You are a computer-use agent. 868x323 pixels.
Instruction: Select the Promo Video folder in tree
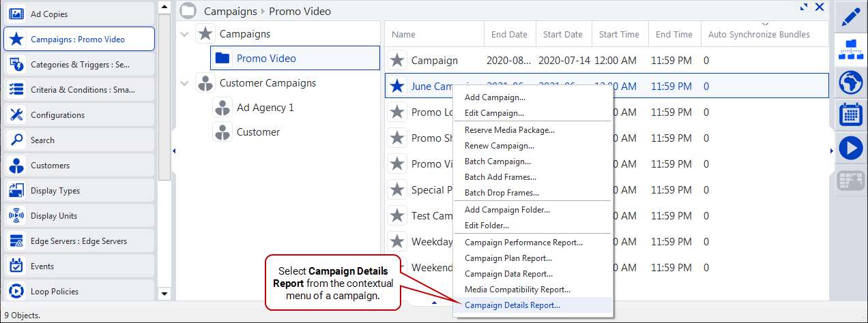(266, 59)
